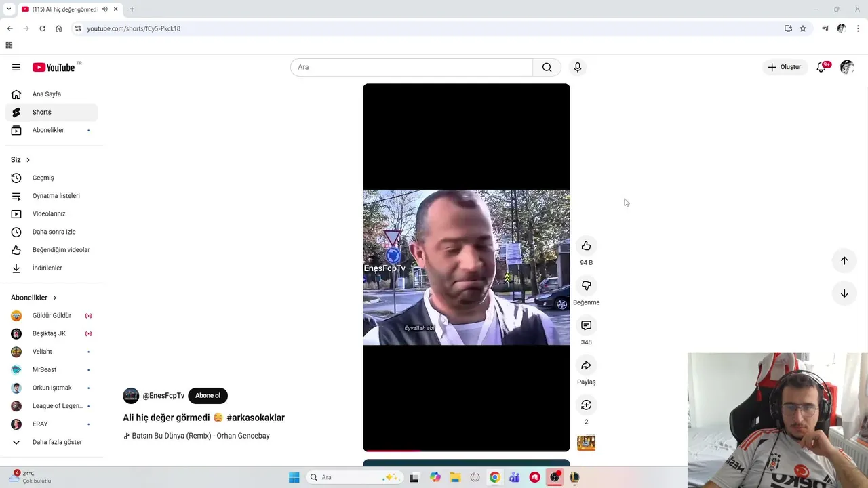Subscribe with the Abone ol button
This screenshot has width=868, height=488.
coord(208,396)
